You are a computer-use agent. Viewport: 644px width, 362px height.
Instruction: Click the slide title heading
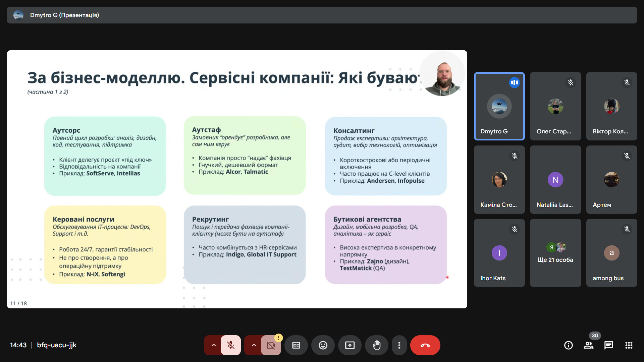tap(224, 78)
